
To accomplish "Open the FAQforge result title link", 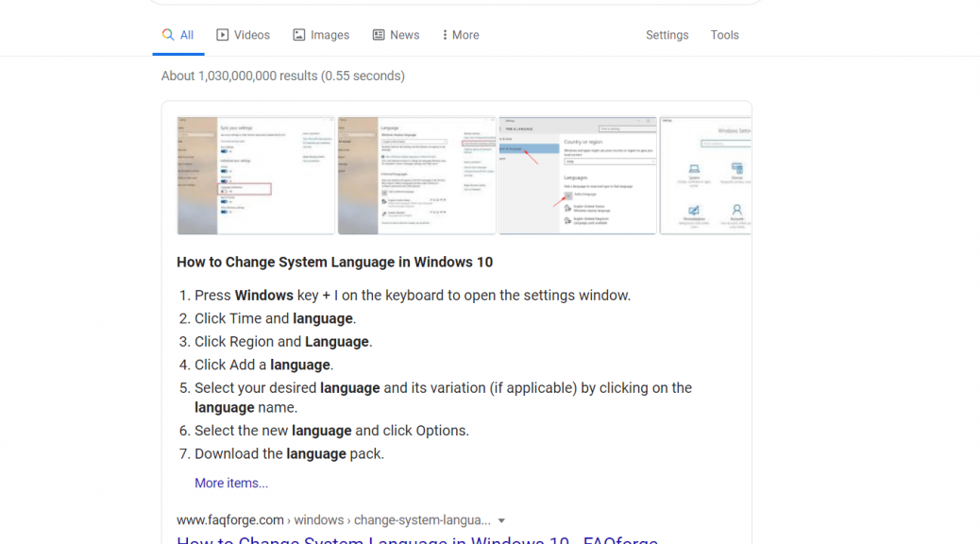I will [417, 539].
